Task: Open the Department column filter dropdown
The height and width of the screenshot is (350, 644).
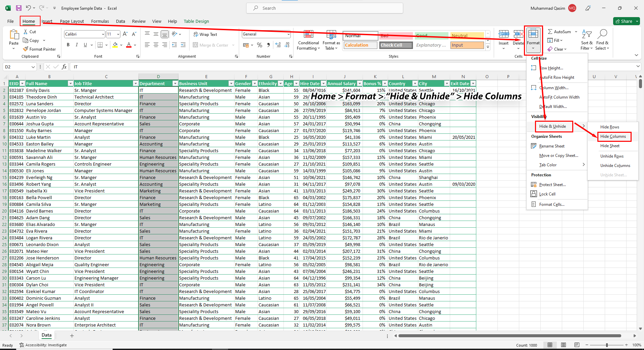Action: click(175, 83)
